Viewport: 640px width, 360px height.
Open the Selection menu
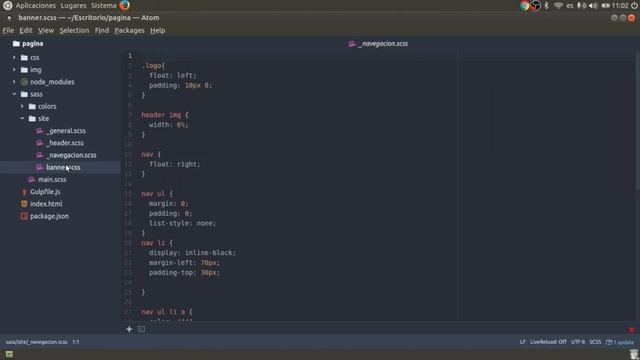coord(74,30)
